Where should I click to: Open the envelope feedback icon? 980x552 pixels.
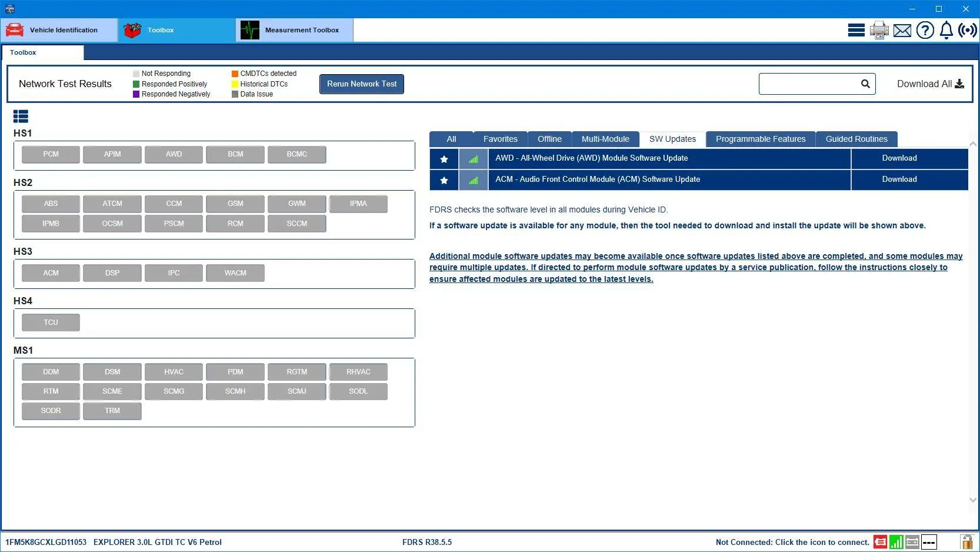click(902, 31)
